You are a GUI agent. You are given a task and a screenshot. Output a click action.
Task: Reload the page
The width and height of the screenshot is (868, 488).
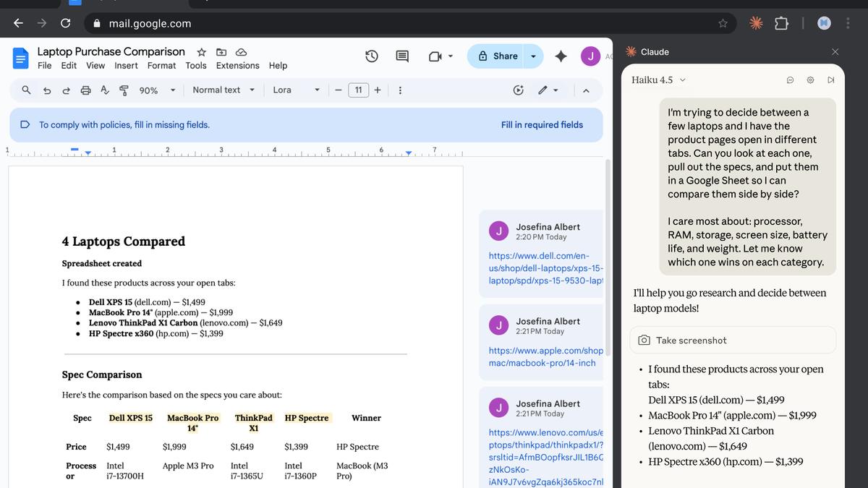[x=65, y=23]
